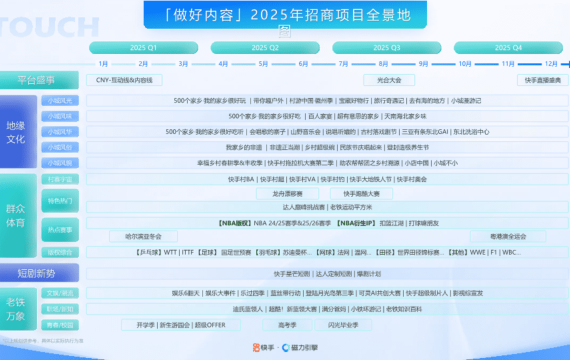Click the CNY-互动线&内容线 event box
570x360 pixels.
coord(124,80)
